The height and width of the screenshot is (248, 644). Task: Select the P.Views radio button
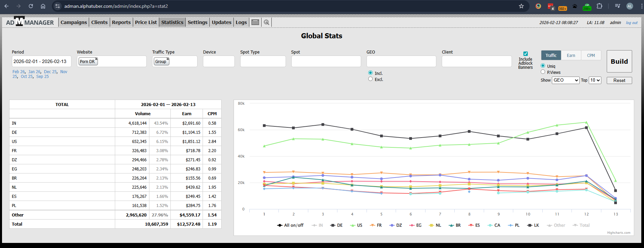pos(543,72)
